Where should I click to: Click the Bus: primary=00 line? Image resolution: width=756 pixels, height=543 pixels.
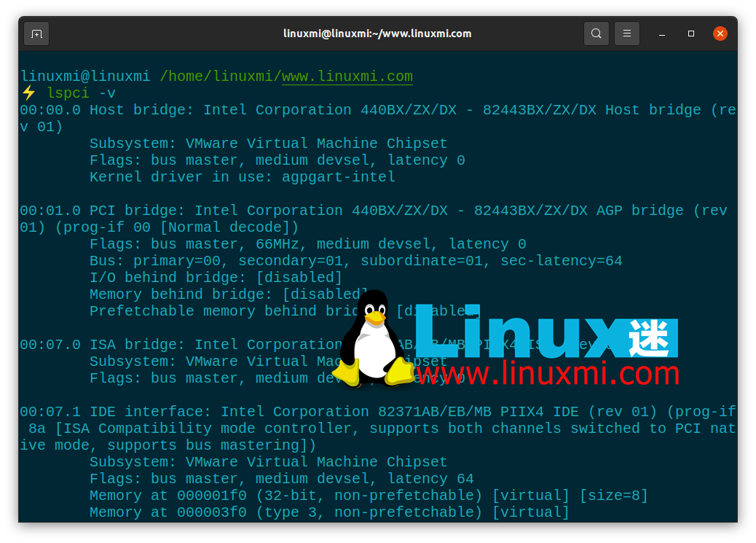click(356, 261)
